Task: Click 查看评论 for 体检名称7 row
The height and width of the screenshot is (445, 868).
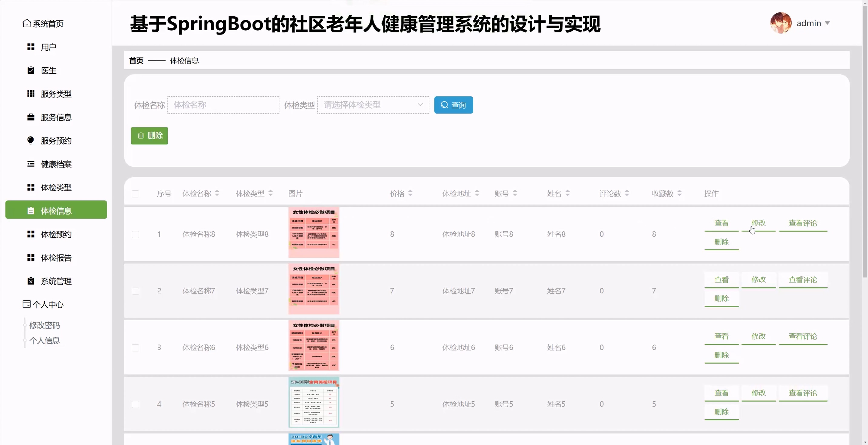Action: [803, 279]
